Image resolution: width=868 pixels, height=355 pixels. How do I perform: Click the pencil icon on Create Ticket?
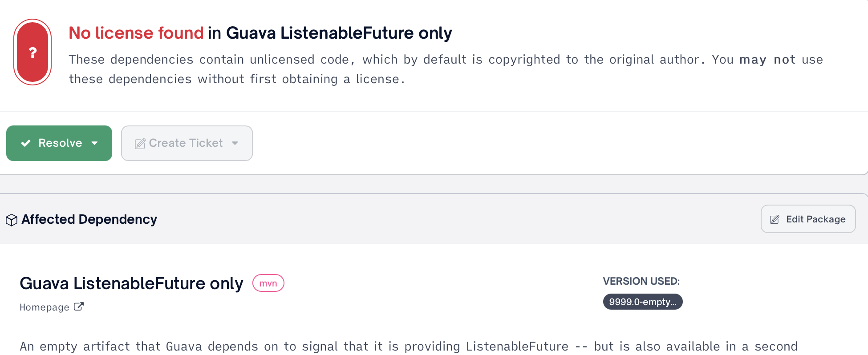[140, 143]
